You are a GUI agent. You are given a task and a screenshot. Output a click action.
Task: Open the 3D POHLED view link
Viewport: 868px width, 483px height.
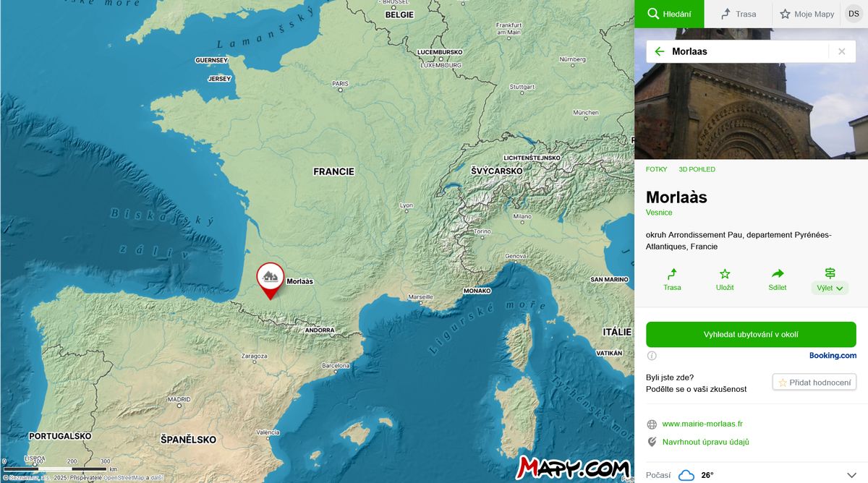coord(697,169)
